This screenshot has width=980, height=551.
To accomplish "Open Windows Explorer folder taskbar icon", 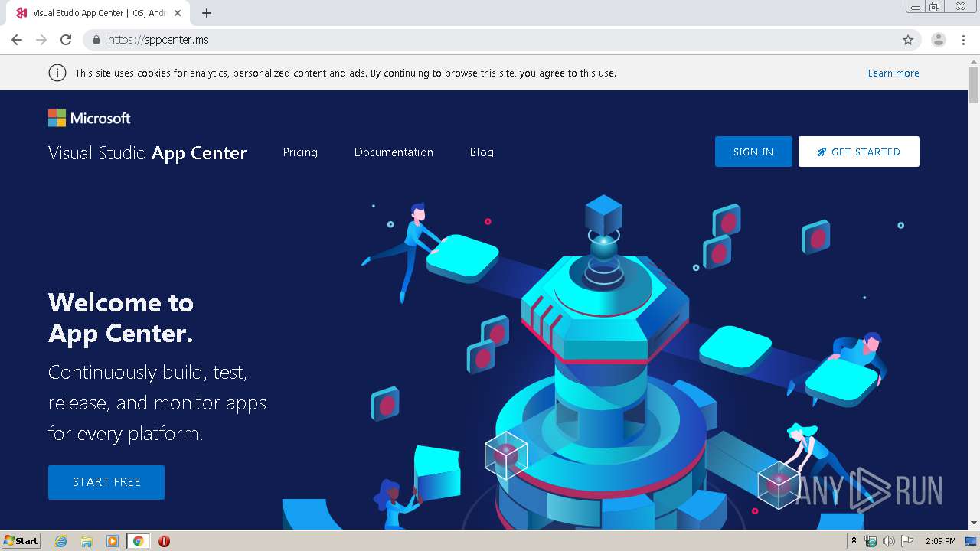I will [87, 541].
